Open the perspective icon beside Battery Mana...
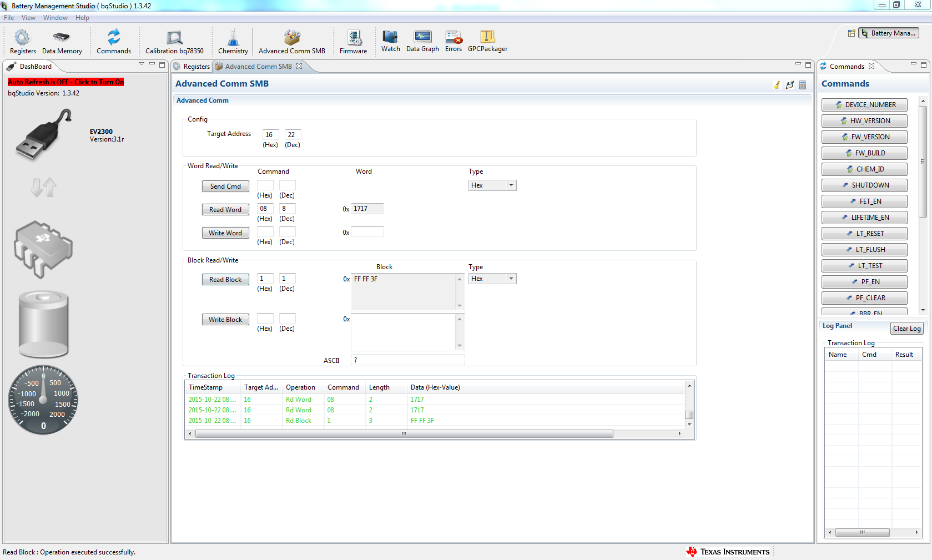Image resolution: width=932 pixels, height=560 pixels. coord(852,33)
